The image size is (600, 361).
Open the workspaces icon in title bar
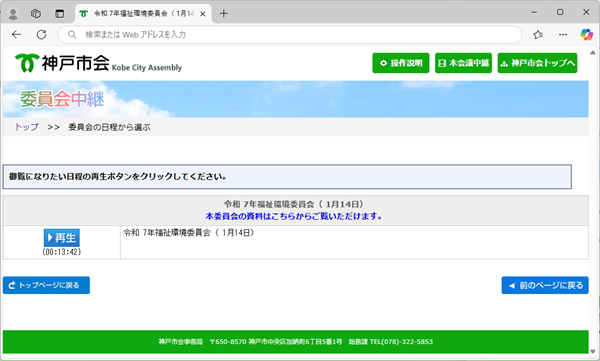click(36, 14)
